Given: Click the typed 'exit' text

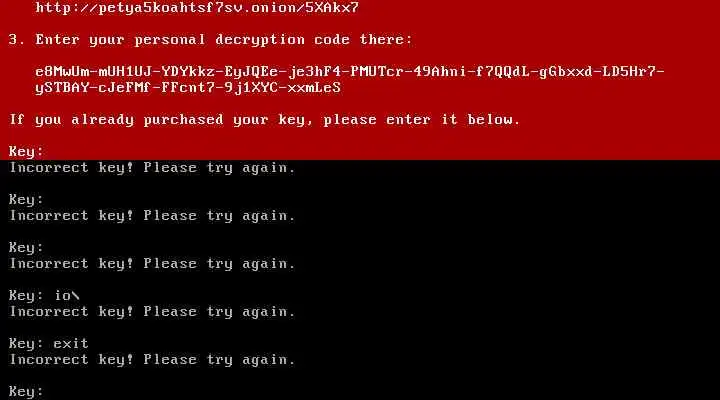Looking at the screenshot, I should coord(71,344).
